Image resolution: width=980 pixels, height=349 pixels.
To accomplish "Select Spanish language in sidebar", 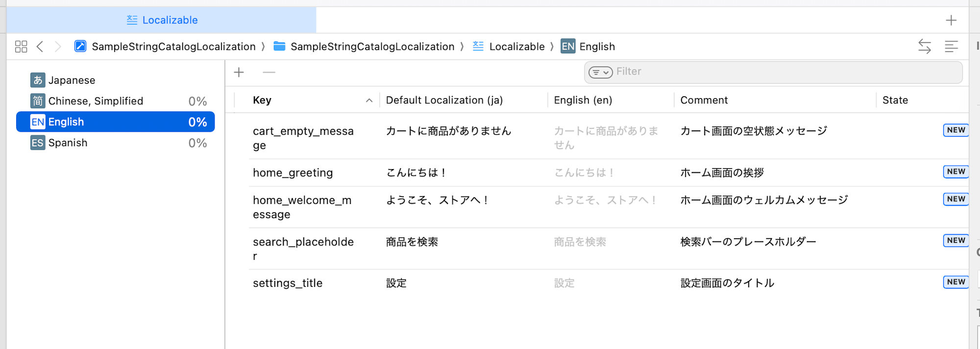I will (x=68, y=143).
